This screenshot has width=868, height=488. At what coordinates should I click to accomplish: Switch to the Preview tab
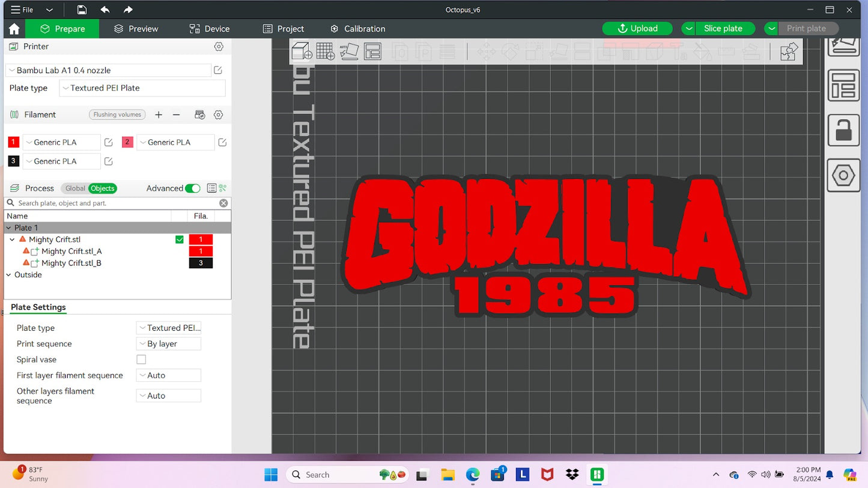pyautogui.click(x=136, y=29)
